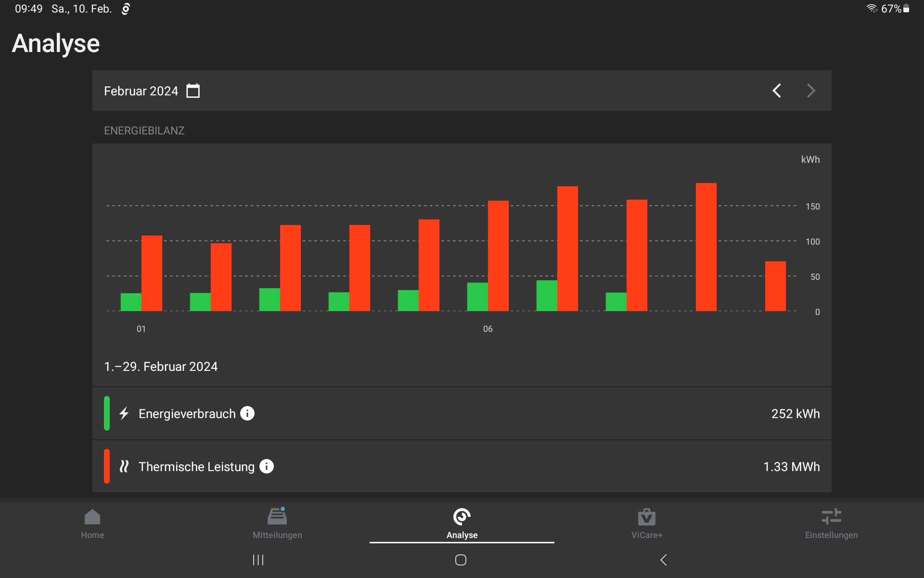Viewport: 924px width, 578px height.
Task: Open the Mitteilungen tab
Action: 277,524
